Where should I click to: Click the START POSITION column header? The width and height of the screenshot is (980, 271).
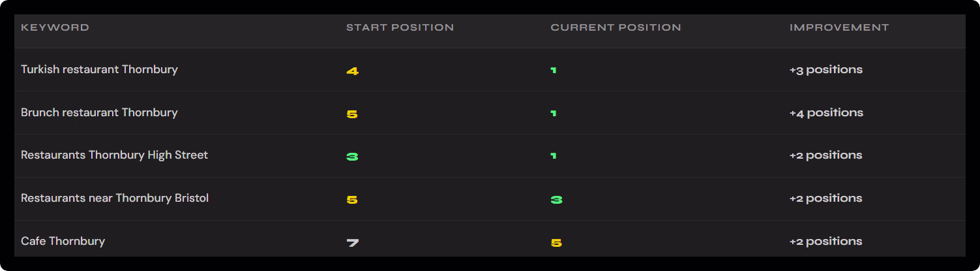click(400, 27)
